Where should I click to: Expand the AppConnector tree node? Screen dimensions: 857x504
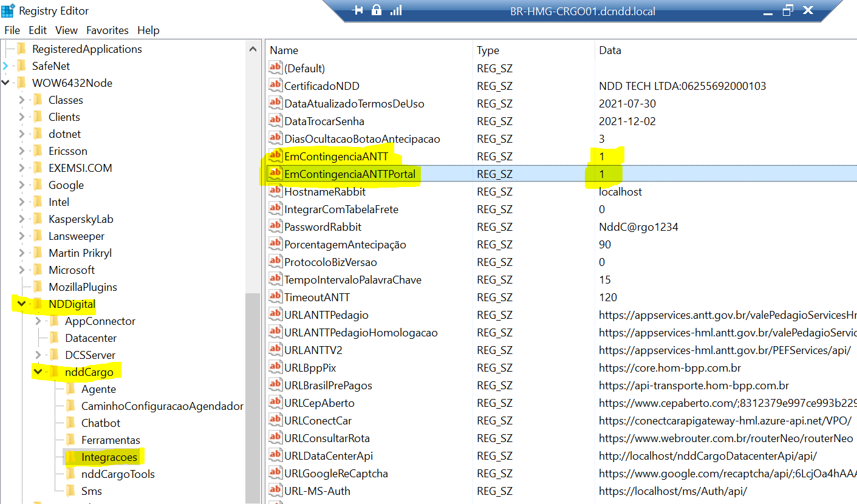click(38, 321)
